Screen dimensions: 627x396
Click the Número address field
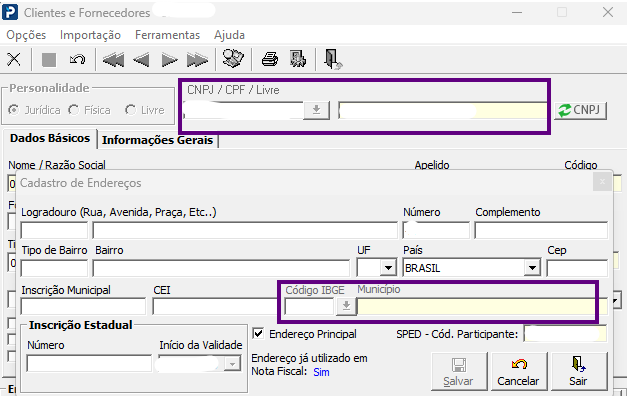click(x=436, y=231)
